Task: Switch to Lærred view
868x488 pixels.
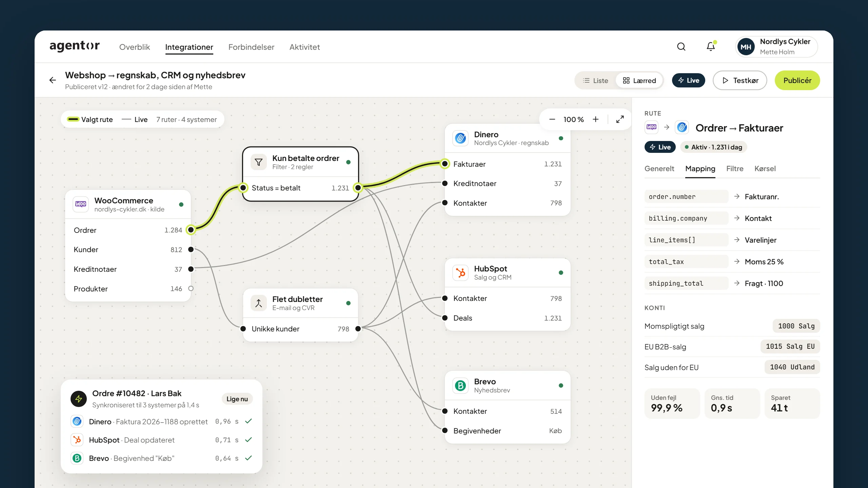Action: click(x=639, y=81)
